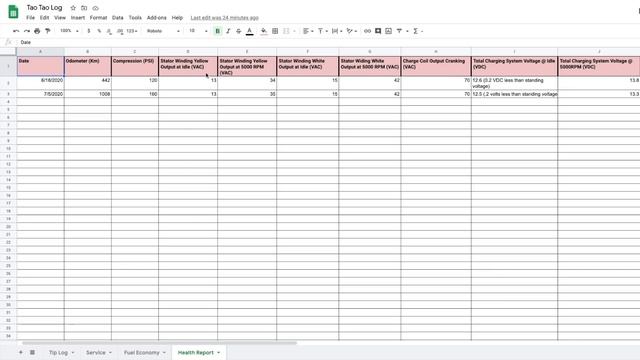Screen dimensions: 640x360
Task: Open text rotation dropdown
Action: [x=351, y=31]
